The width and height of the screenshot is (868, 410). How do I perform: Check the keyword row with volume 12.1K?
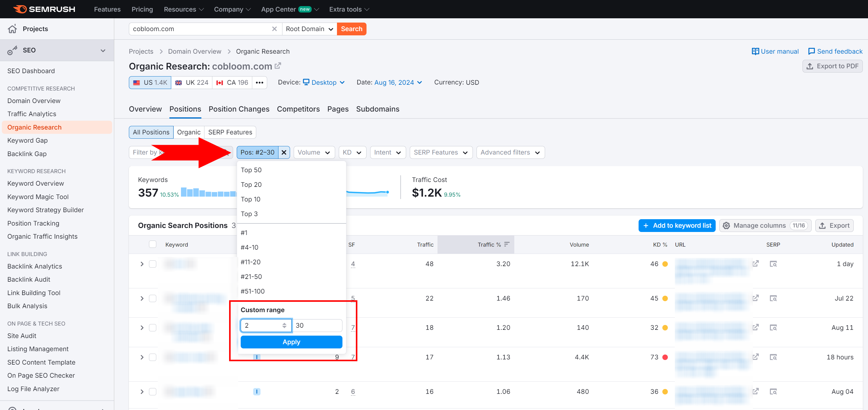click(153, 264)
